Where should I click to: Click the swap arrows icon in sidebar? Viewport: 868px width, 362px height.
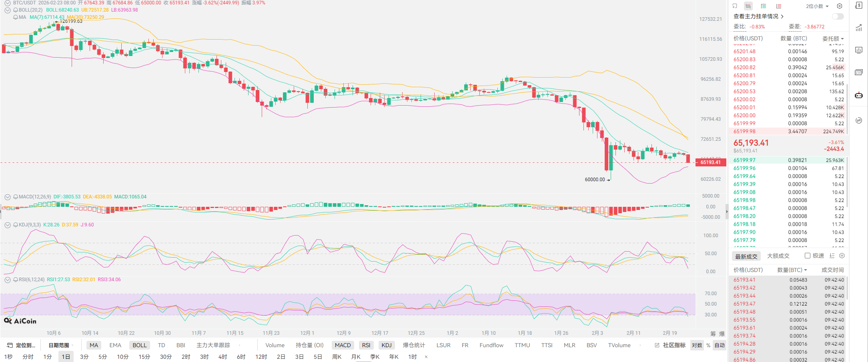pyautogui.click(x=859, y=120)
